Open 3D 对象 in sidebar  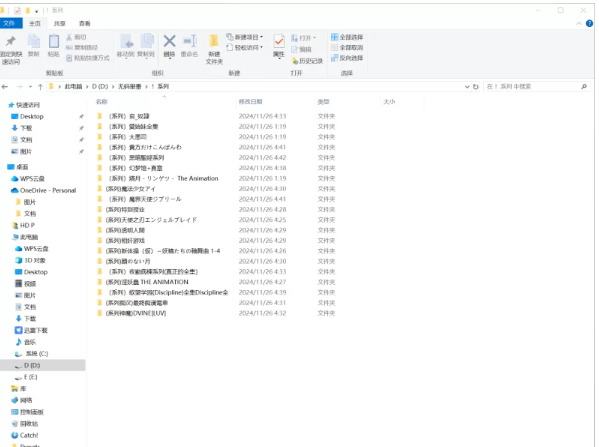pos(31,261)
